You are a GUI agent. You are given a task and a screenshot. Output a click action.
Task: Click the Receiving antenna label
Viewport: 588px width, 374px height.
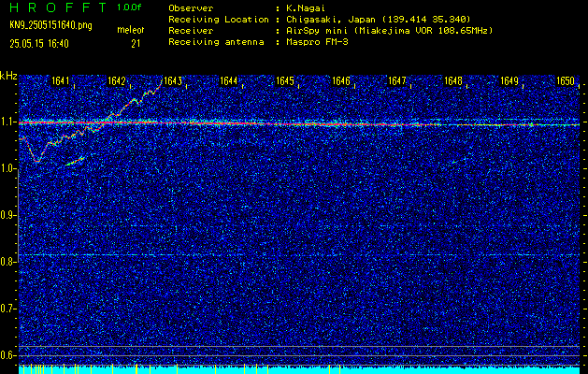(x=216, y=42)
